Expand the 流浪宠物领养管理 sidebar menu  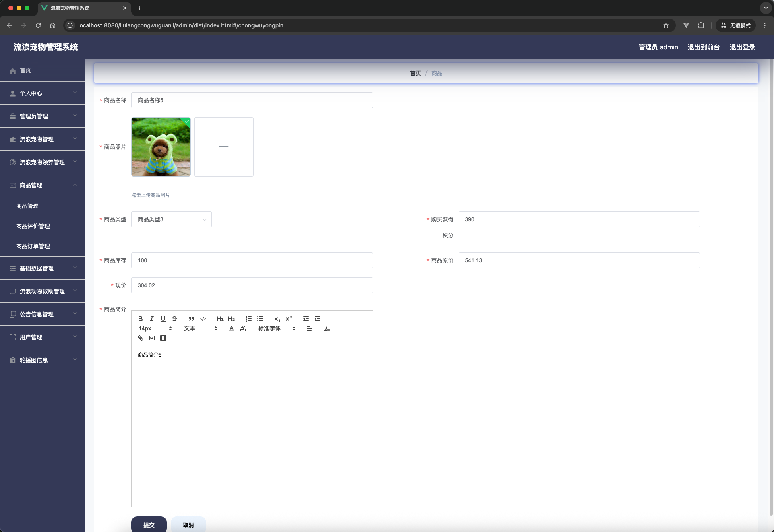42,162
